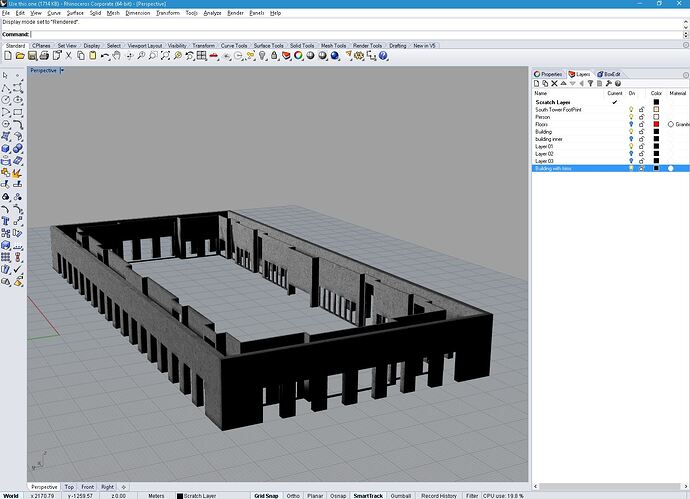The height and width of the screenshot is (499, 690).
Task: Click the red color swatch of Floors layer
Action: (656, 125)
